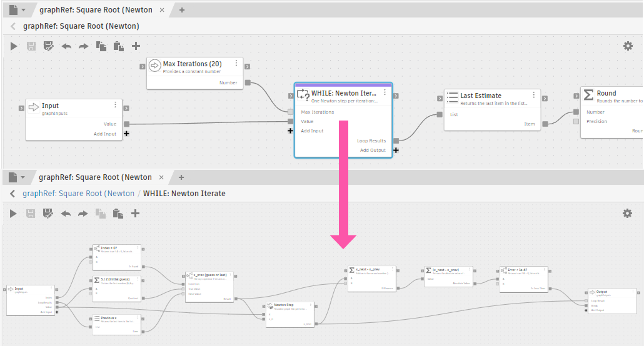Close the top graphRef: Square Root tab
The height and width of the screenshot is (346, 644).
click(162, 10)
